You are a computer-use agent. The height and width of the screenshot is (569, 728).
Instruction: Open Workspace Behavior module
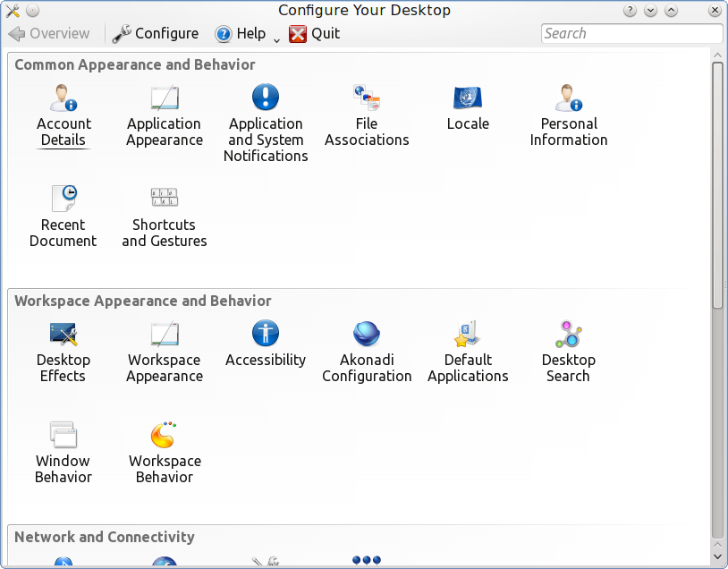165,436
